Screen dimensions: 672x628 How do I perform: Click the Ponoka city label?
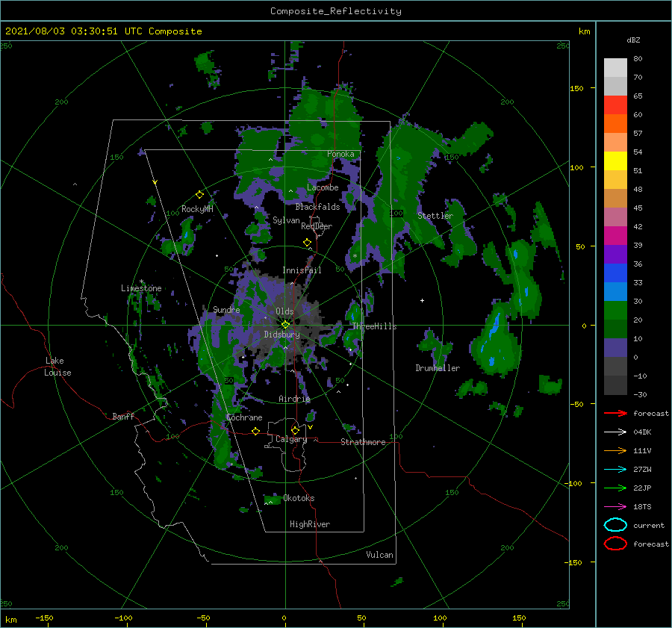340,154
